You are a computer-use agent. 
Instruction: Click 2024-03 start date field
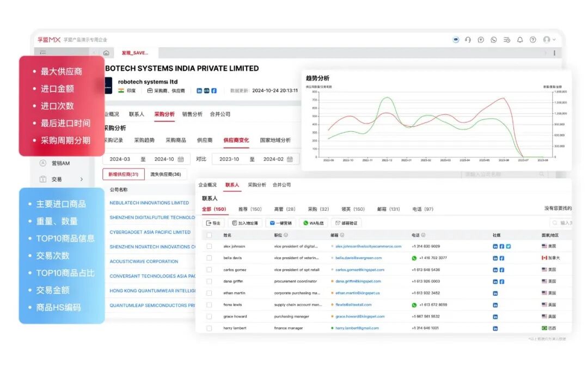point(120,159)
